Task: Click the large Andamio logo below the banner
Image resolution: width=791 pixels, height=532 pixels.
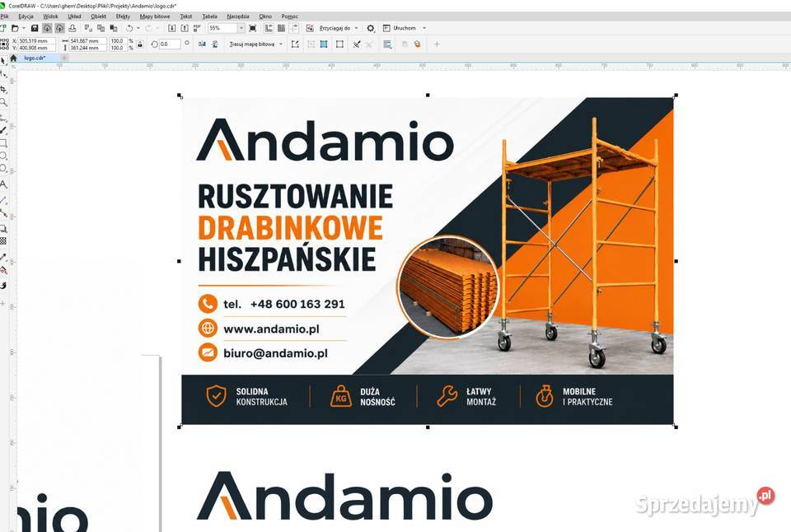Action: click(x=344, y=496)
